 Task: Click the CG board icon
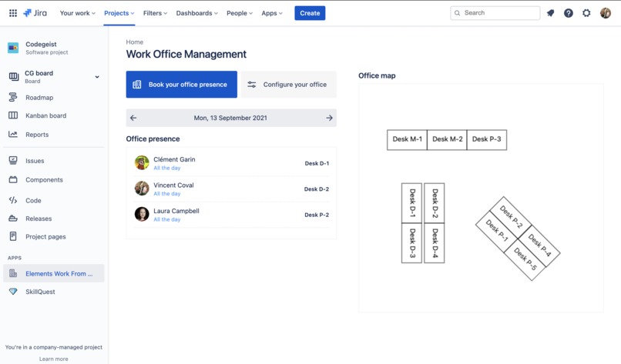13,76
